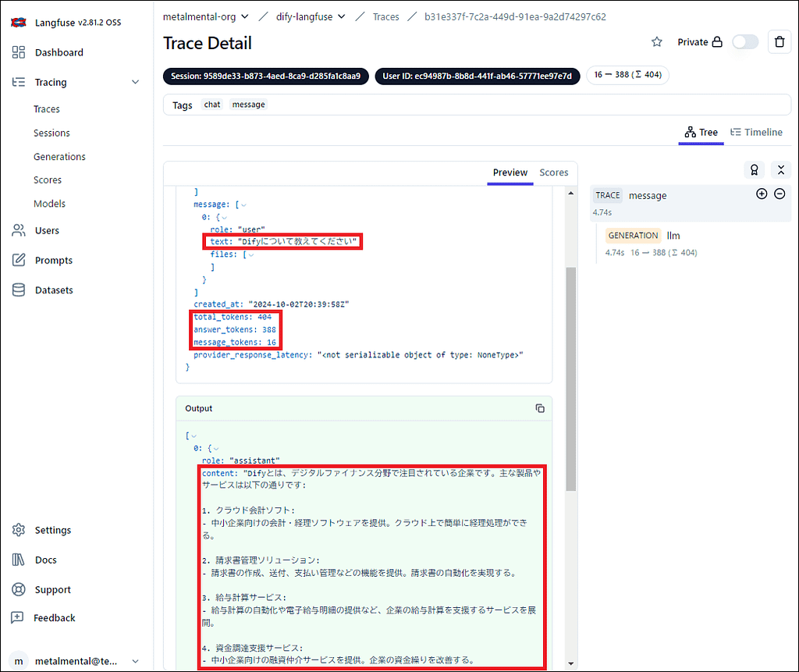Expand the metalmental-org organization dropdown
Viewport: 799px width, 672px height.
coord(206,16)
